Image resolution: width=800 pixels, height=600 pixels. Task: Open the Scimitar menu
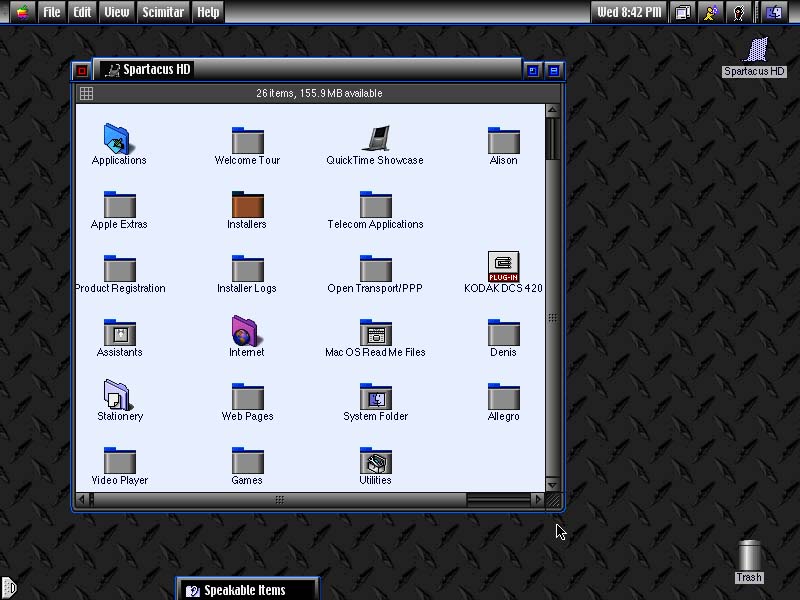[x=163, y=12]
